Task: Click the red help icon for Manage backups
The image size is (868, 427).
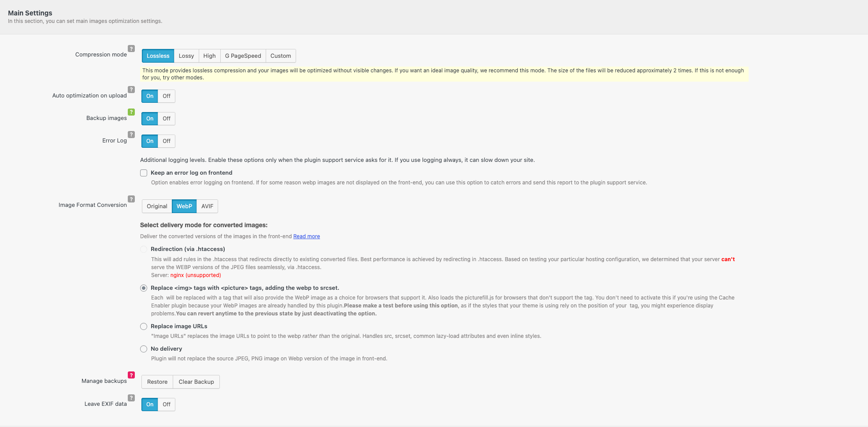Action: click(x=131, y=375)
